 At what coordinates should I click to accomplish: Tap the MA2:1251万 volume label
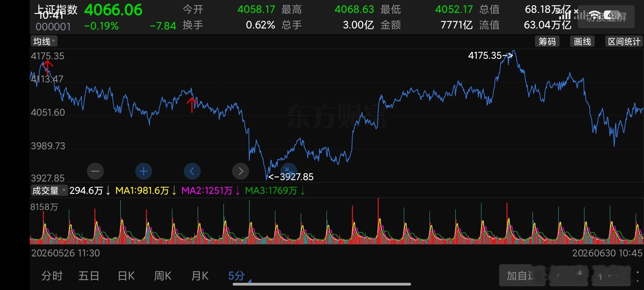[207, 191]
